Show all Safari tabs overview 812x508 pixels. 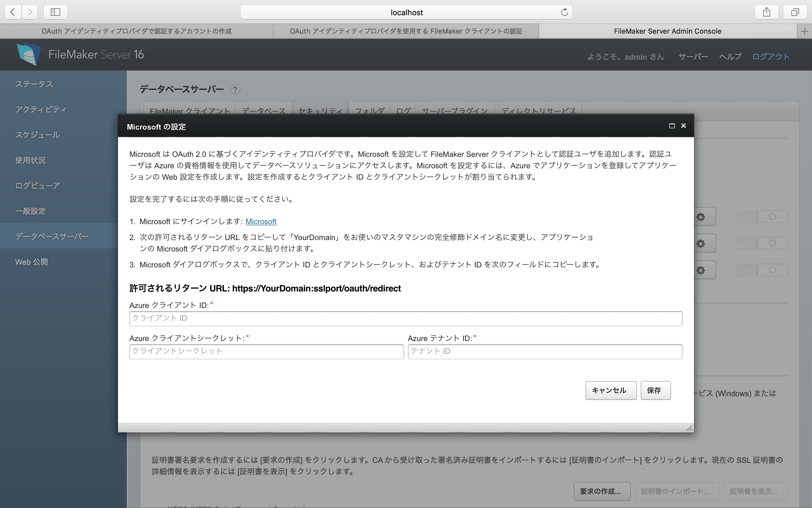click(x=795, y=12)
